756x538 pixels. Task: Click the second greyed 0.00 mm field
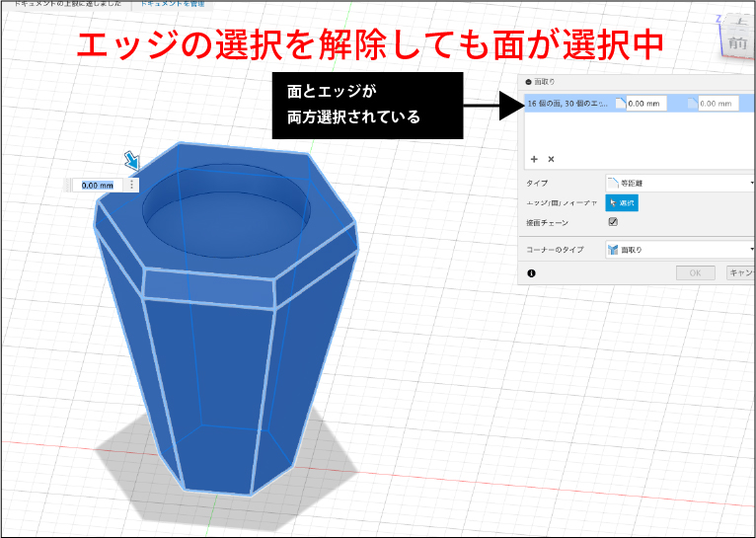[717, 102]
